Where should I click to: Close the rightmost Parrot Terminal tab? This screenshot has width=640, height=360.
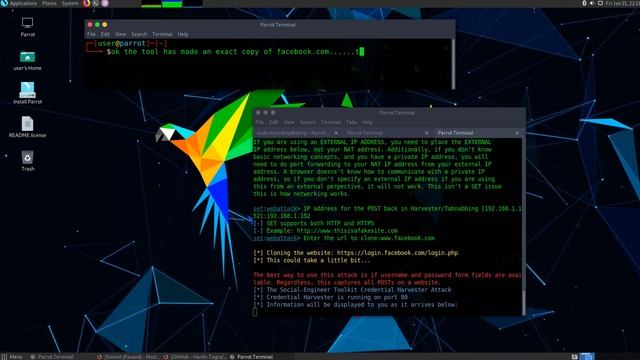tap(517, 133)
